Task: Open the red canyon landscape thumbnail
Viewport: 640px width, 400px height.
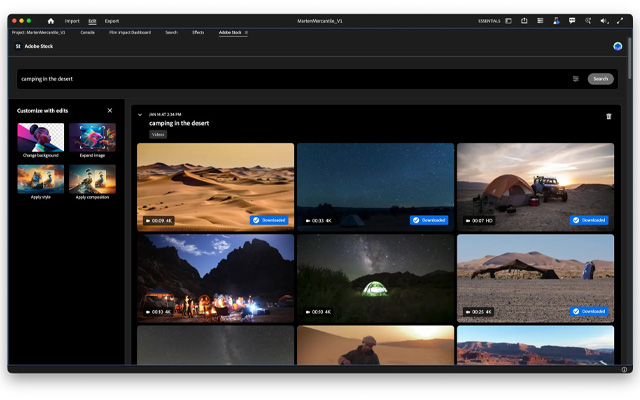Action: pyautogui.click(x=535, y=345)
